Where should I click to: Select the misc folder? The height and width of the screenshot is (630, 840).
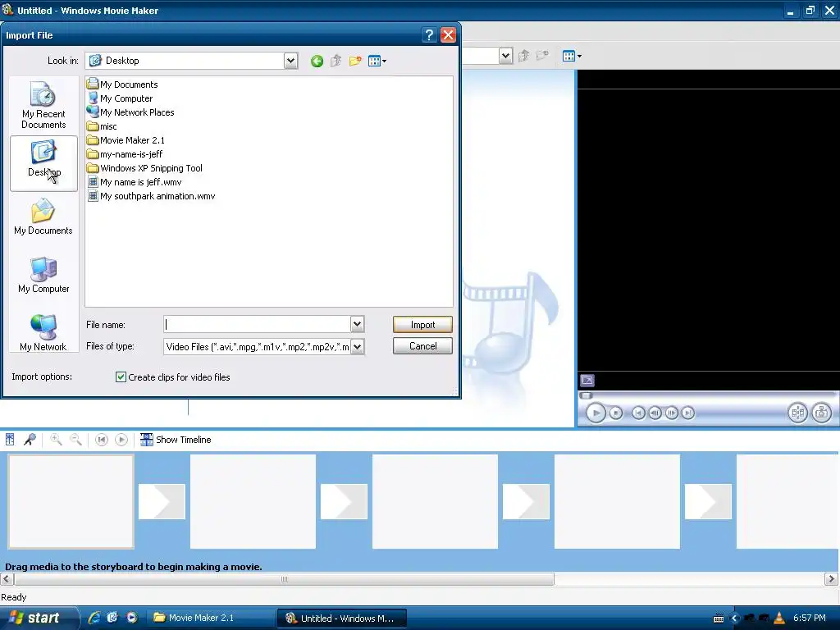tap(102, 126)
